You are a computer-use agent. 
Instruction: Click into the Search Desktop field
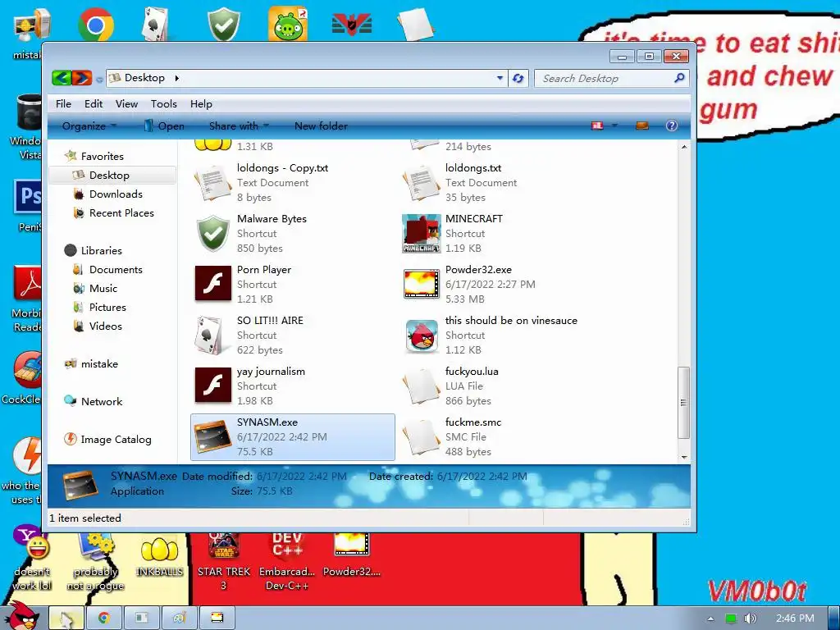pos(605,78)
